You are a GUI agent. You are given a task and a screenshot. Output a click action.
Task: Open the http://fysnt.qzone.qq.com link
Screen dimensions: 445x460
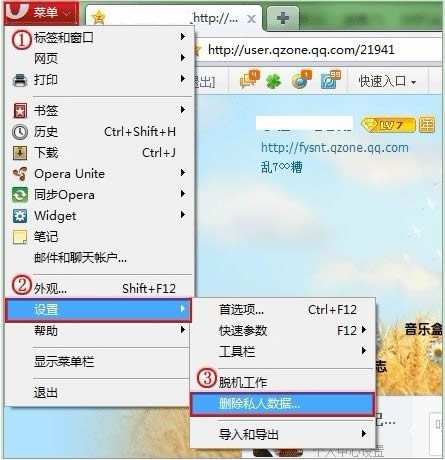[335, 148]
